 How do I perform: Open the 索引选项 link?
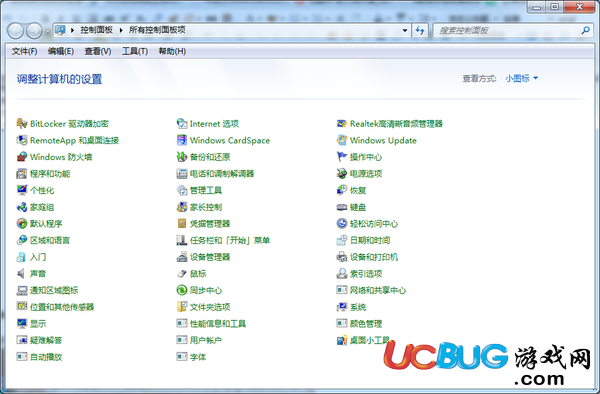point(366,274)
